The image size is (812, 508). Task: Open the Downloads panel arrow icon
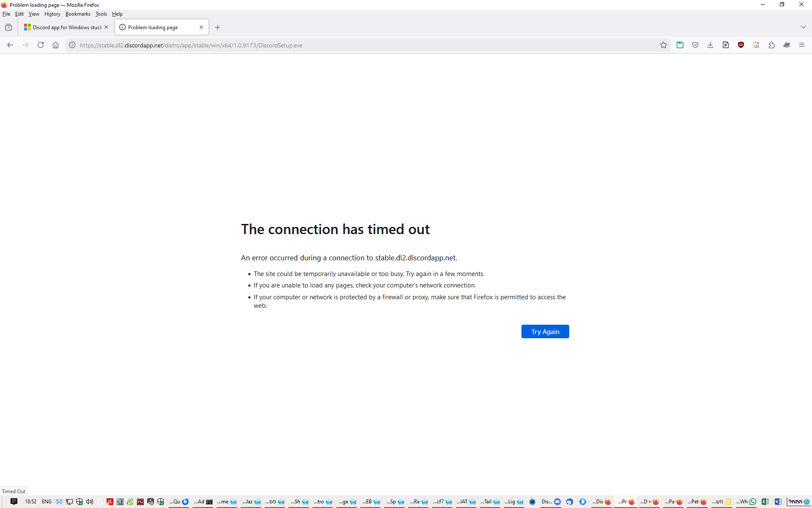tap(710, 45)
